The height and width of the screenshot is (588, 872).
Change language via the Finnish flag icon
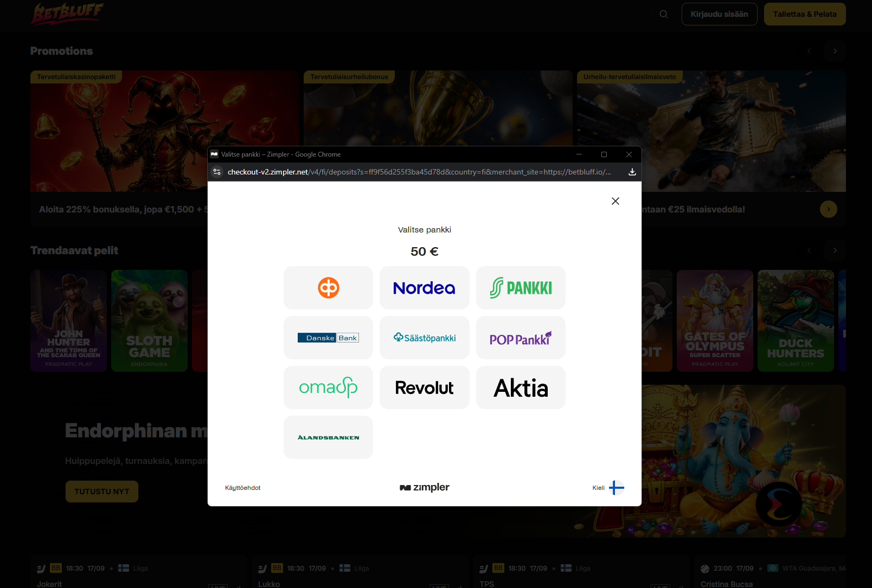pos(617,488)
